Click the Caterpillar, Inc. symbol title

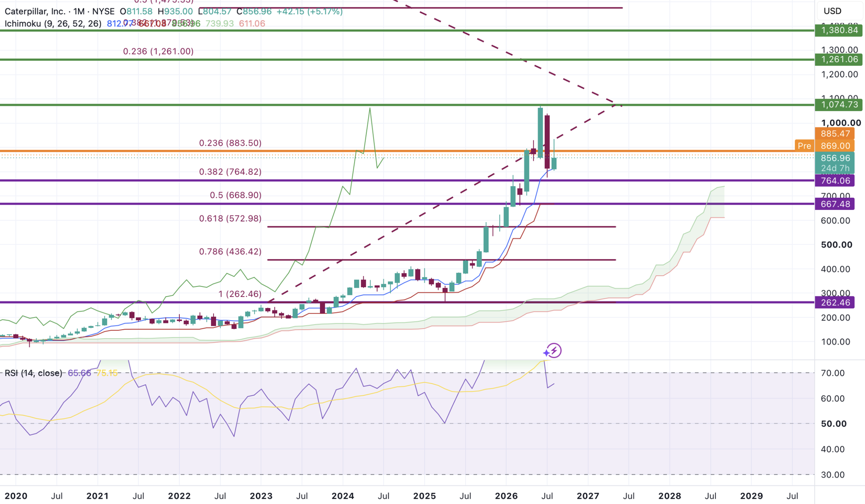tap(35, 11)
